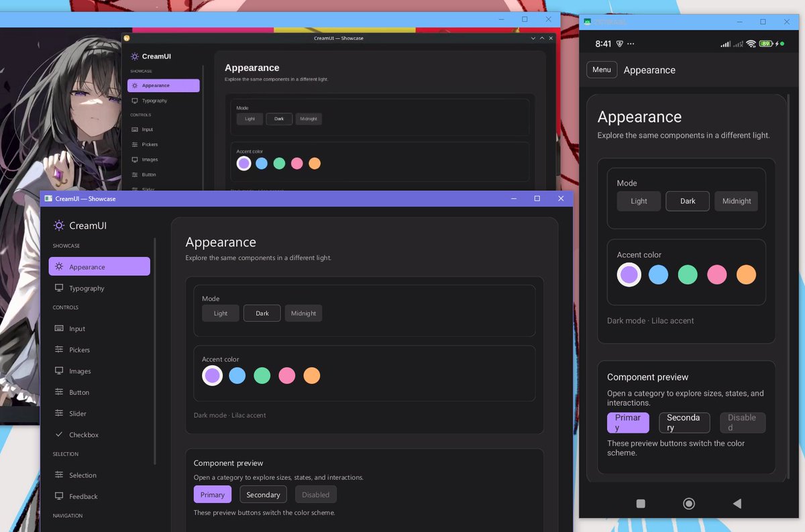Click the "Dark mode · Lilac accent" text in front window
This screenshot has width=805, height=532.
pos(229,415)
